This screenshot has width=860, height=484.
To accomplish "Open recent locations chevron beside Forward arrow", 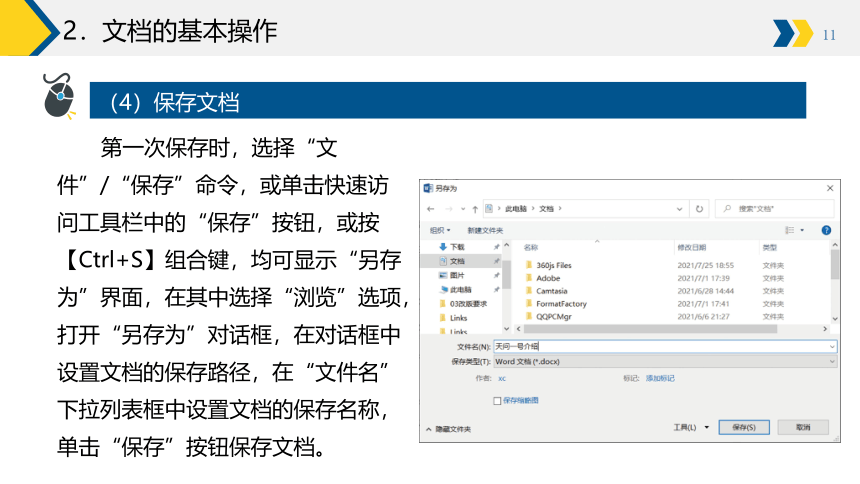I will pyautogui.click(x=463, y=209).
